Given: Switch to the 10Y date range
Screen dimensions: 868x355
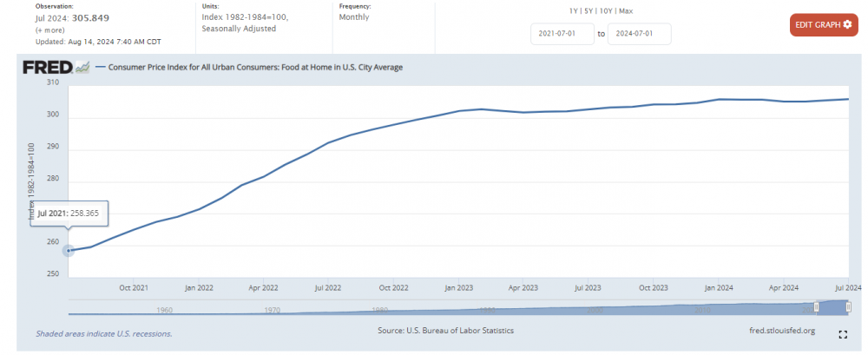Looking at the screenshot, I should [608, 10].
